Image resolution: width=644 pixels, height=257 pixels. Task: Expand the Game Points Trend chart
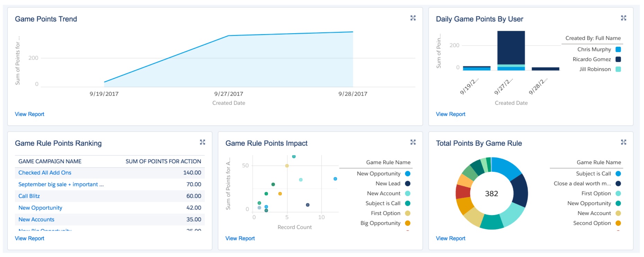pyautogui.click(x=413, y=18)
